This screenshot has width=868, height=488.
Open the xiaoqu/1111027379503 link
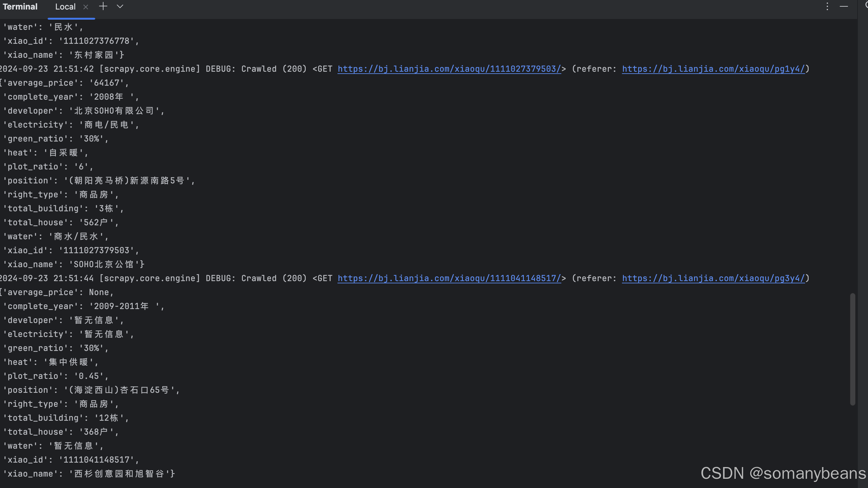449,69
